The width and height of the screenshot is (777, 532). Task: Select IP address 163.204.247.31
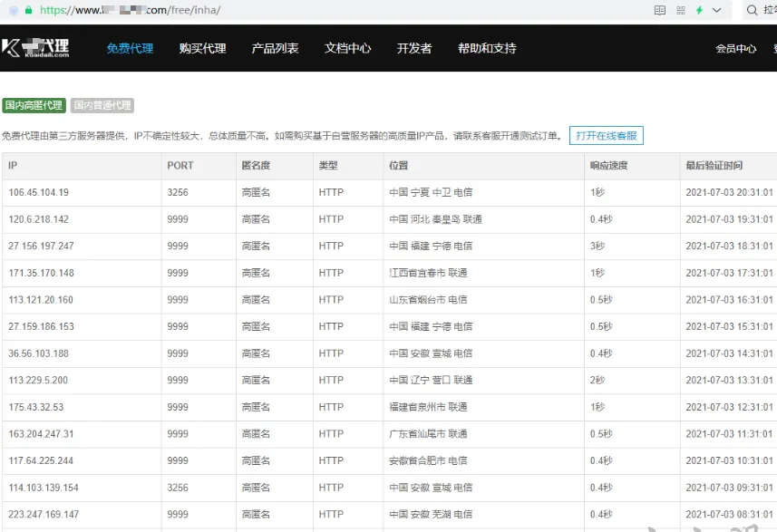41,434
